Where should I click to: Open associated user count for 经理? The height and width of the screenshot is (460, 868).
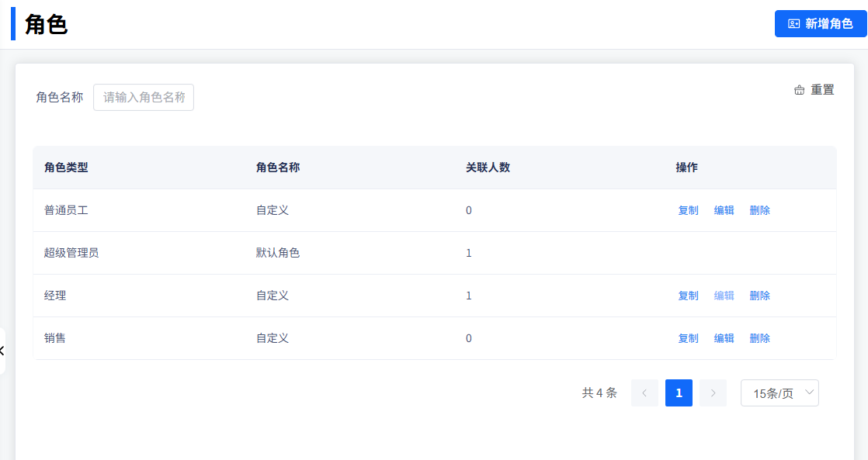tap(469, 296)
